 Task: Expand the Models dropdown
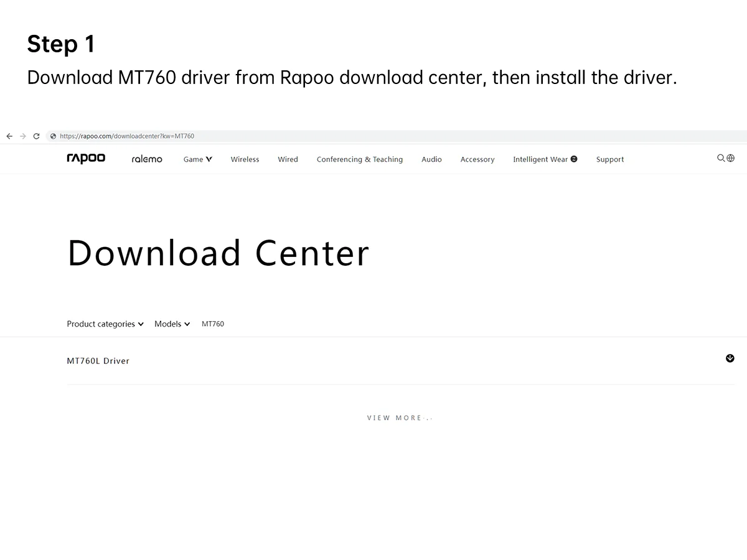[172, 324]
